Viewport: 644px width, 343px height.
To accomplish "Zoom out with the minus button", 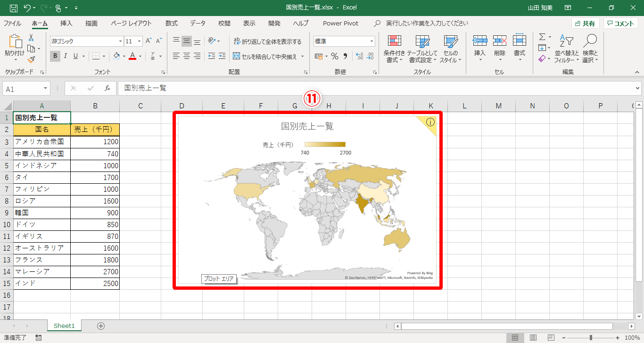I will [563, 337].
